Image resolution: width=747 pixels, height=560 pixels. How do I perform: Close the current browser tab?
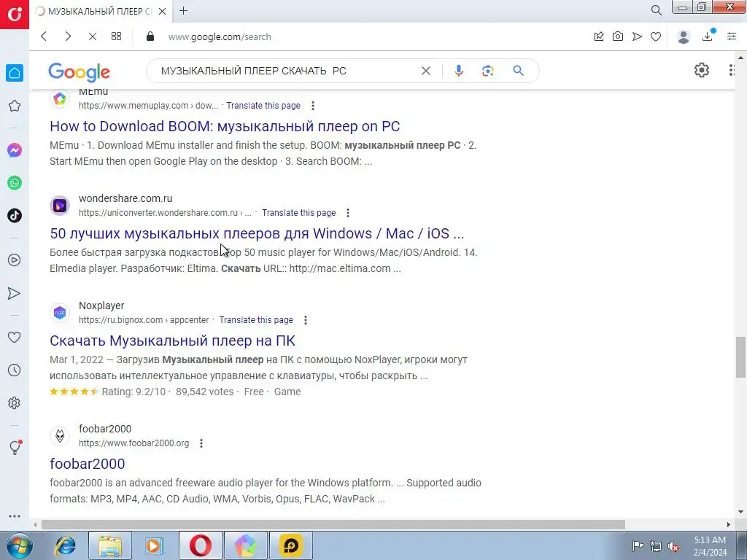pyautogui.click(x=162, y=11)
